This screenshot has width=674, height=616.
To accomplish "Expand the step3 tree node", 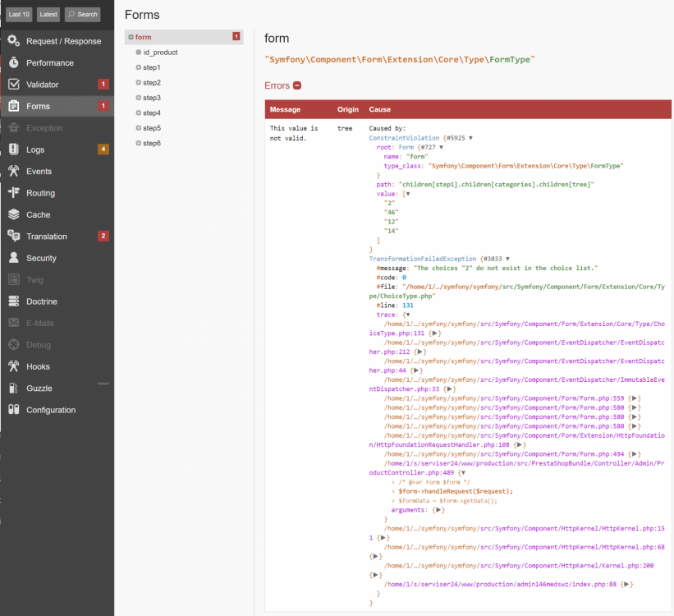I will (x=139, y=98).
